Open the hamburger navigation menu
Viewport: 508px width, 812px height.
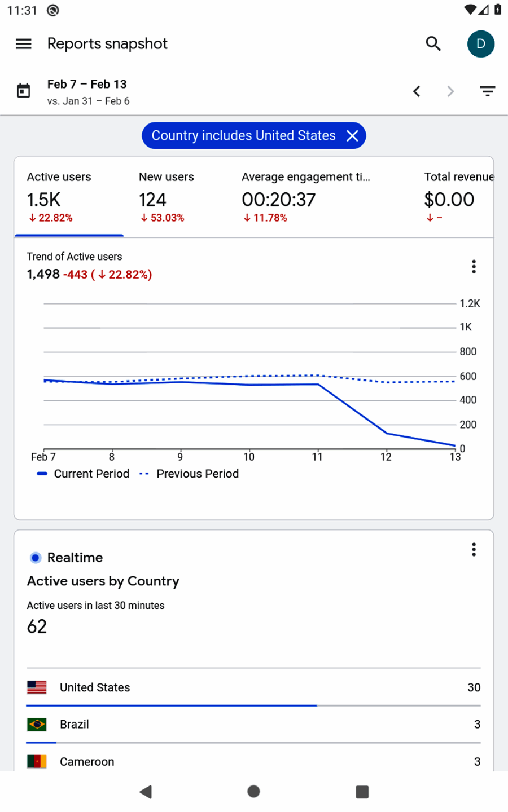pyautogui.click(x=24, y=44)
